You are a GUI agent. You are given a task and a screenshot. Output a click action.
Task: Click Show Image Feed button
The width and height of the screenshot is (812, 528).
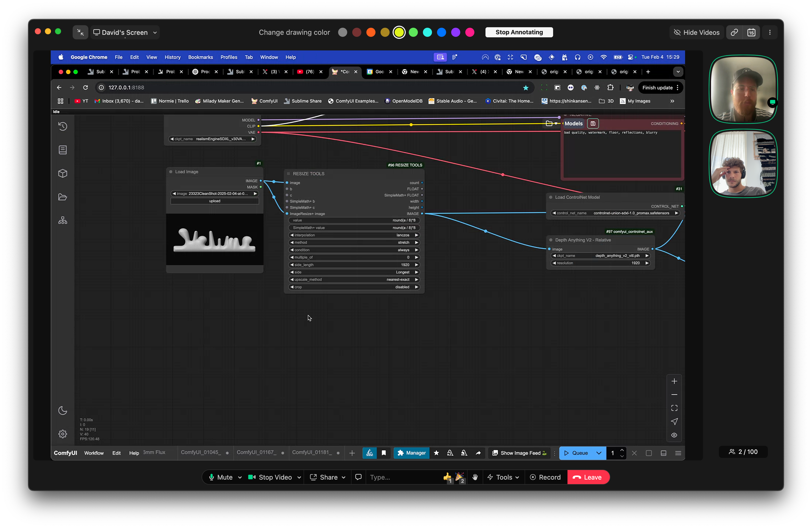519,453
